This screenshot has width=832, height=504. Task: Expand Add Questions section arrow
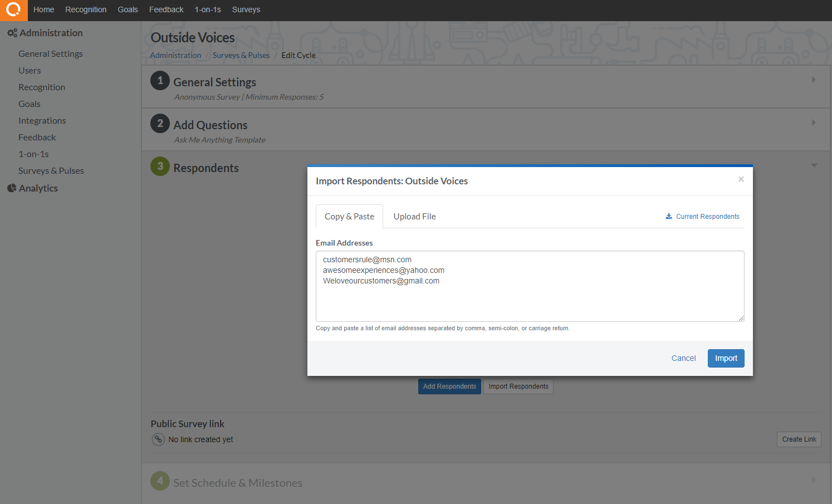tap(814, 123)
